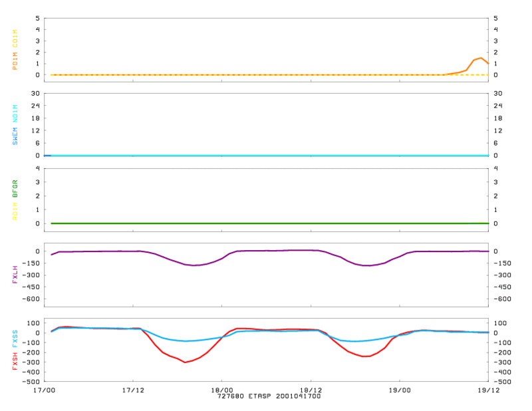Click the blue FXSS axis label
532x411 pixels.
pos(15,339)
